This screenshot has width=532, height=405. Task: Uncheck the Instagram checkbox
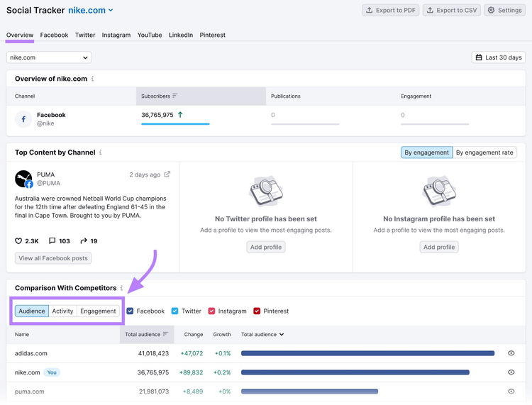[211, 311]
